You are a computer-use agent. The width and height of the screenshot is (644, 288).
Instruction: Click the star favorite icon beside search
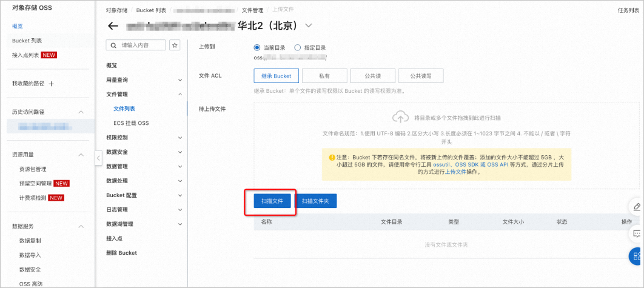click(175, 45)
